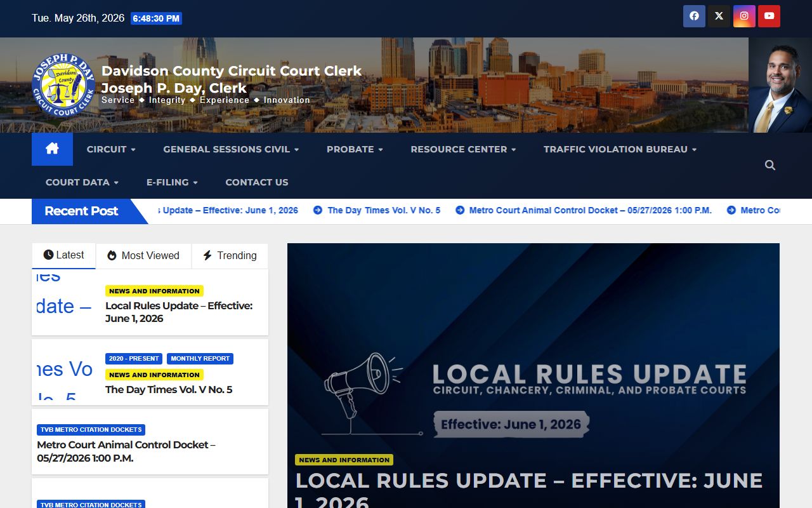Click TVB Metro Citation Dockets tag above Animal Control
Image resolution: width=812 pixels, height=508 pixels.
pos(91,429)
